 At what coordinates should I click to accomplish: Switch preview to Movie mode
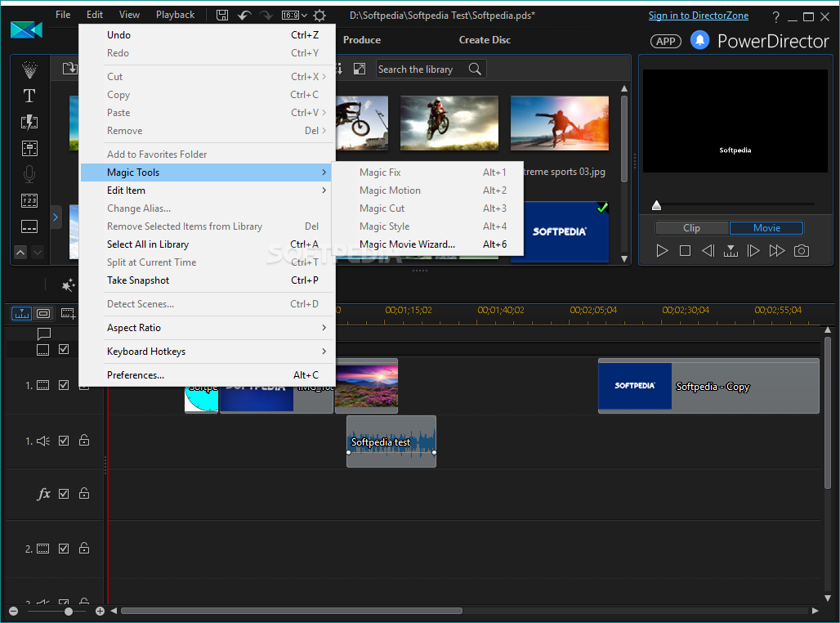766,228
